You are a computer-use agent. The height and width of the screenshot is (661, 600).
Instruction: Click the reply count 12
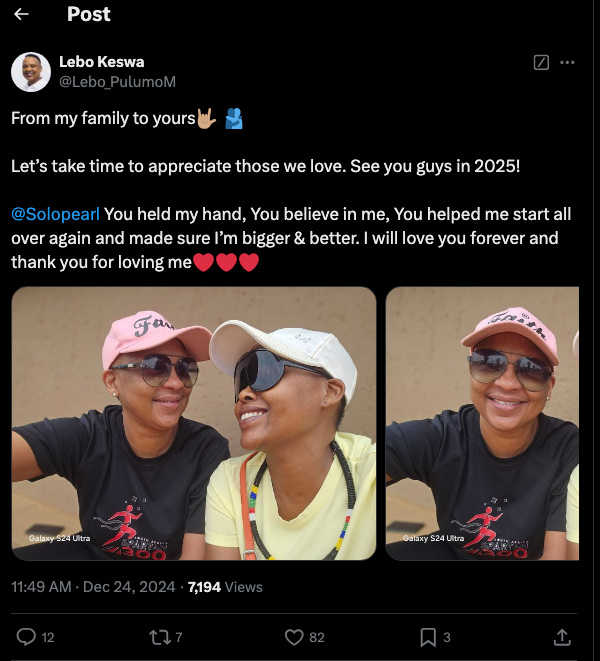pyautogui.click(x=48, y=637)
